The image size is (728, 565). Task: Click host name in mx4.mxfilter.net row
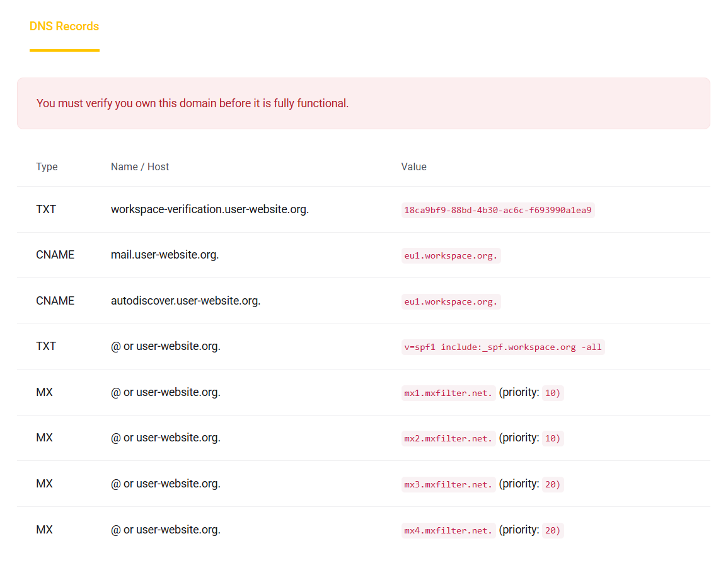point(165,530)
